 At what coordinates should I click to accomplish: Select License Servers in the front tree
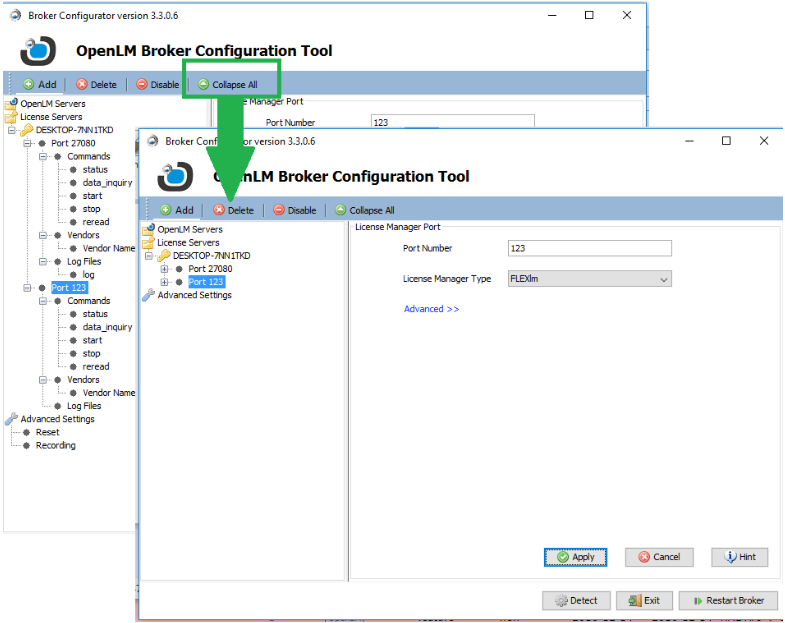pyautogui.click(x=188, y=242)
